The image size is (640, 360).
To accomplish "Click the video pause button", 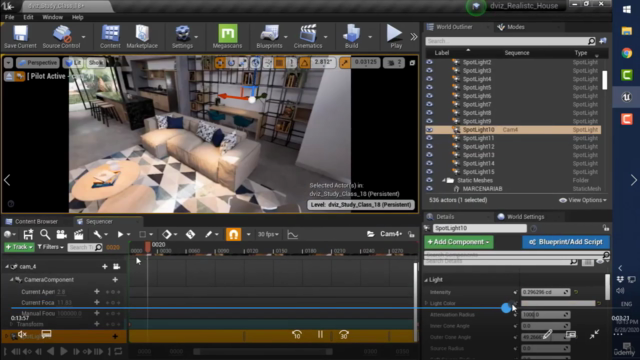I will [320, 335].
